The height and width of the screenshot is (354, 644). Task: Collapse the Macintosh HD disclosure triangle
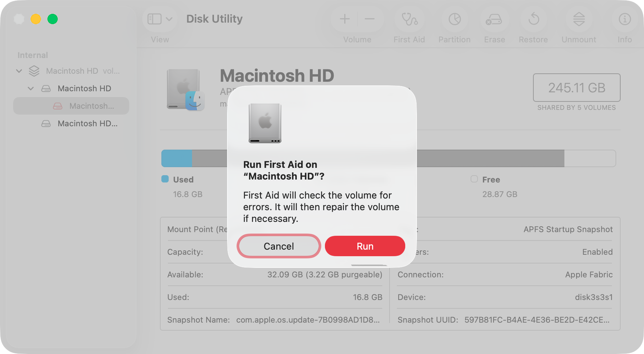coord(30,88)
